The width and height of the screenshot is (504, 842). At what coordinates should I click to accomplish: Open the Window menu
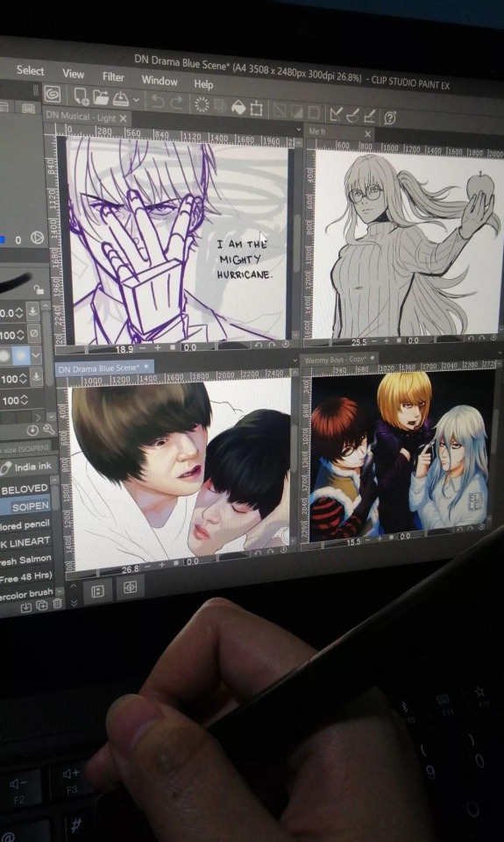pos(160,81)
